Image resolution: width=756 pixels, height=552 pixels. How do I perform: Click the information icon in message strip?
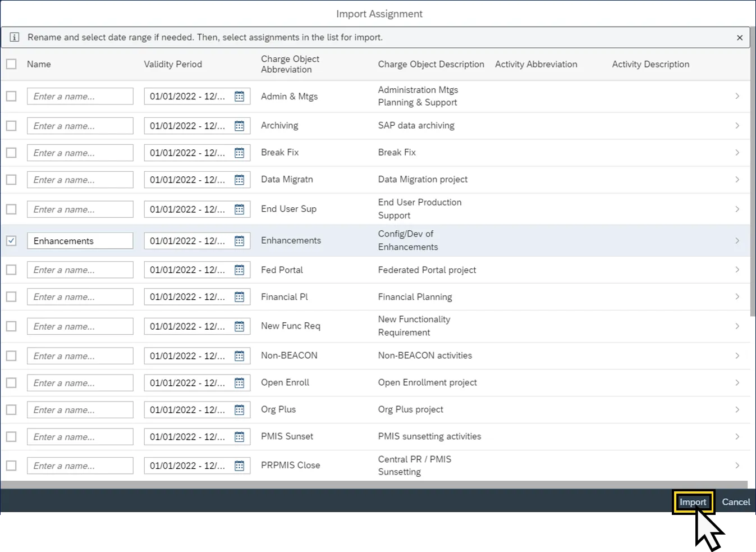pyautogui.click(x=15, y=38)
